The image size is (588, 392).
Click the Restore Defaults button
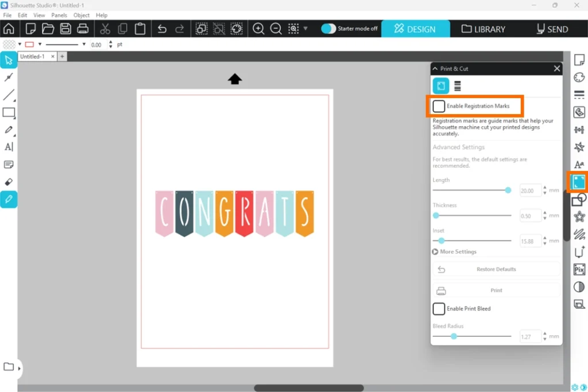coord(496,269)
